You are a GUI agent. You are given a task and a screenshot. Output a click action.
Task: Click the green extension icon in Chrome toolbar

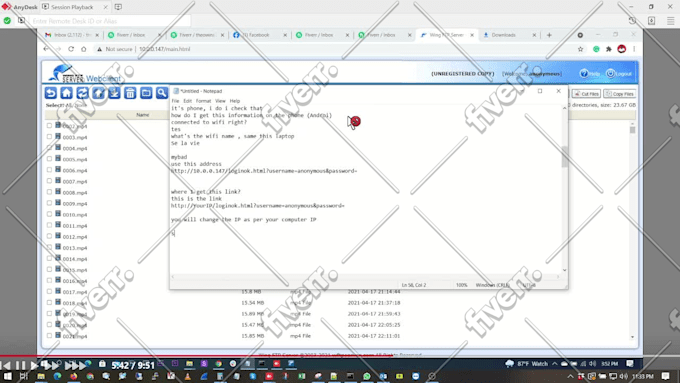[x=596, y=49]
